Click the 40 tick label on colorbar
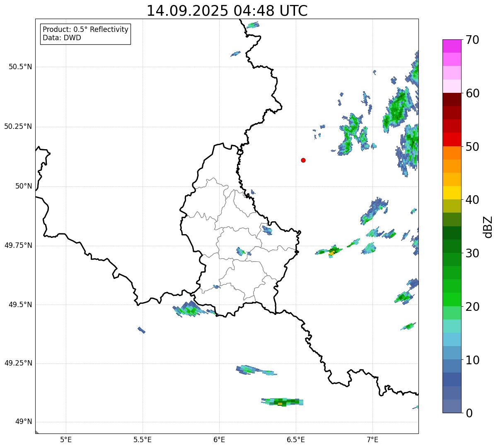The height and width of the screenshot is (448, 498). point(472,200)
